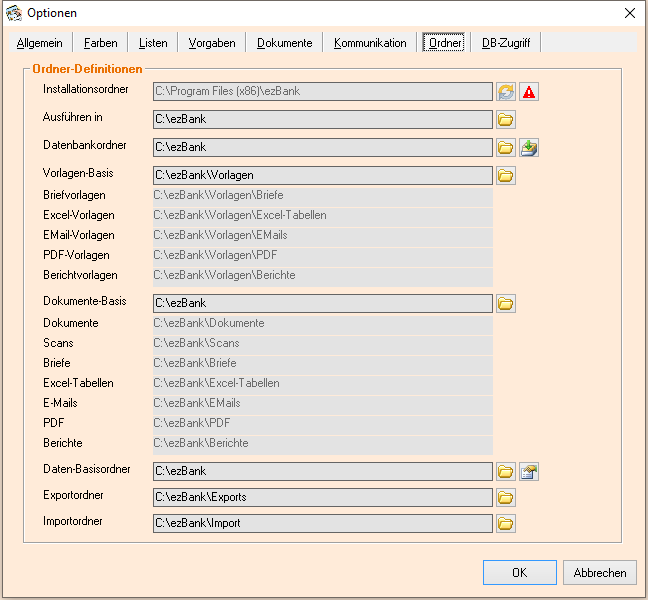The image size is (648, 600).
Task: Confirm settings with the OK button
Action: pyautogui.click(x=519, y=573)
